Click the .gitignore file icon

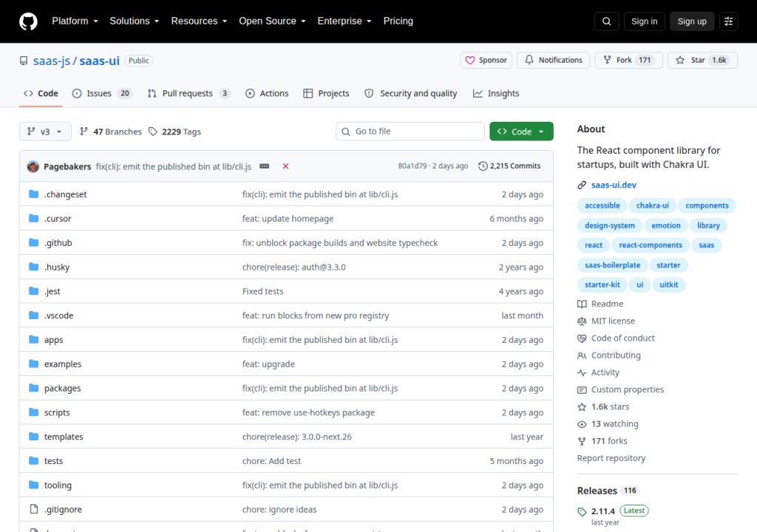(33, 509)
